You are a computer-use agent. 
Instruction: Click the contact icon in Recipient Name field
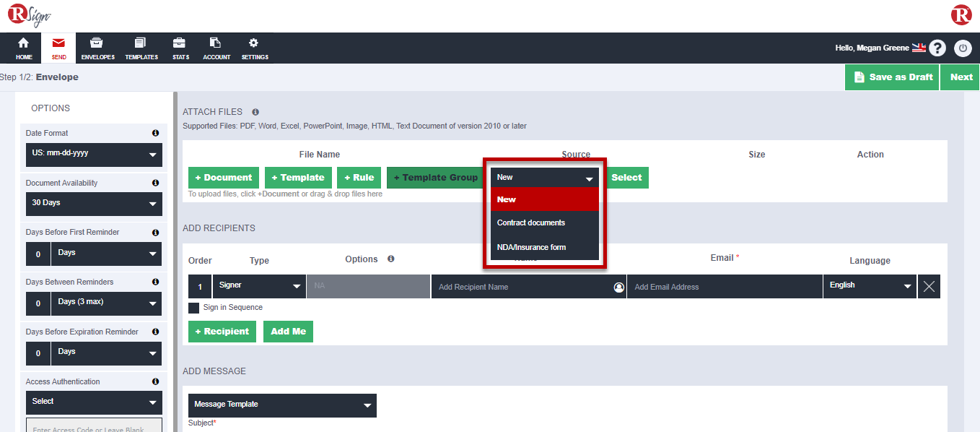coord(618,287)
